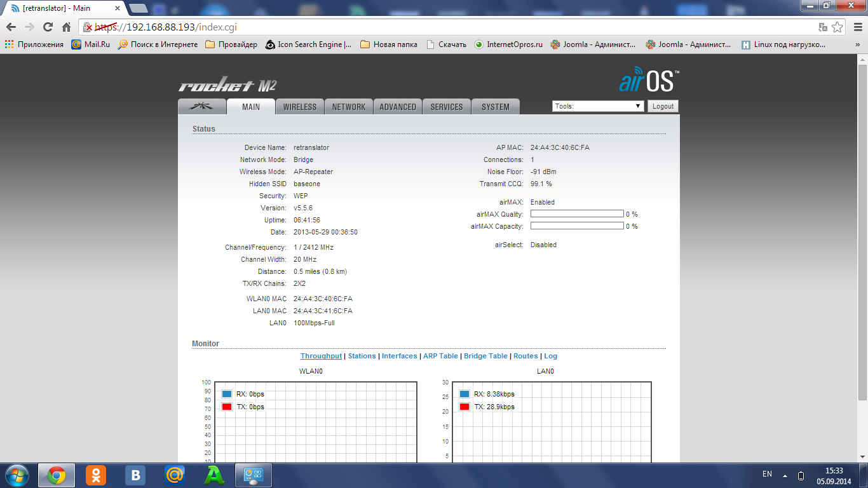Click the Logout button
The image size is (868, 488).
(x=663, y=106)
